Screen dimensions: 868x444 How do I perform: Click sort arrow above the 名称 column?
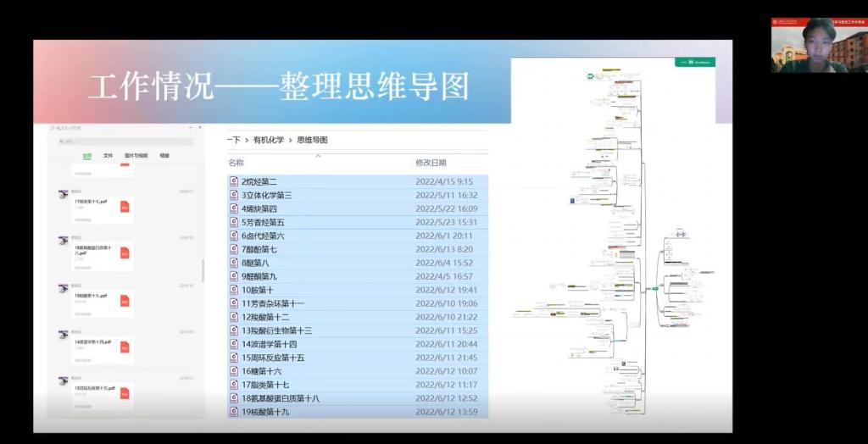[x=319, y=156]
